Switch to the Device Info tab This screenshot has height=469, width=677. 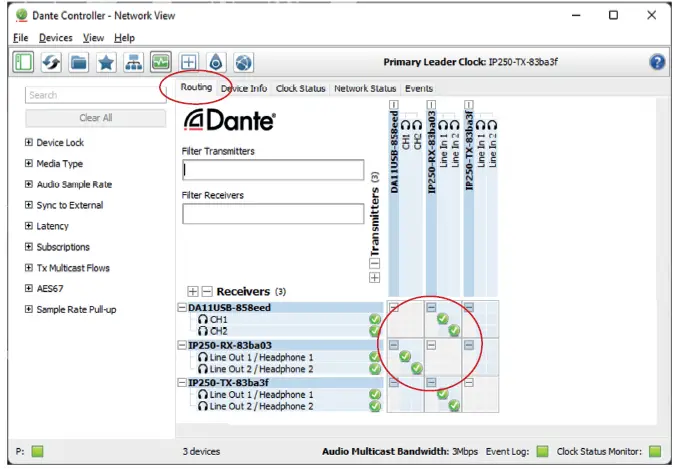tap(244, 89)
